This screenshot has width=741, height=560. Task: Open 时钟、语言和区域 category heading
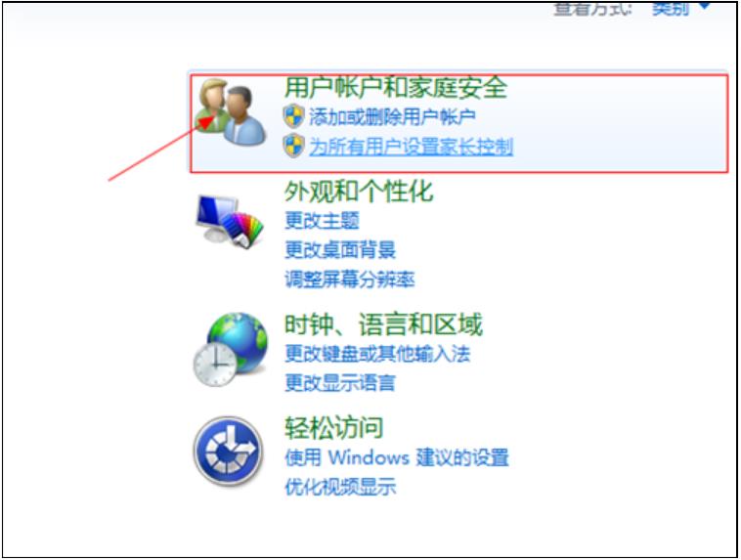(x=383, y=324)
